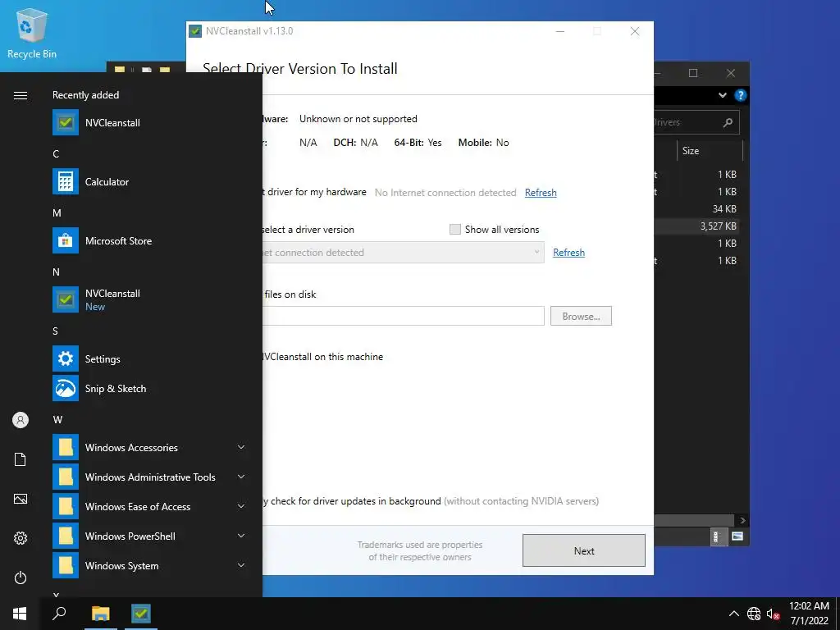Open muted volume tray icon

(773, 614)
